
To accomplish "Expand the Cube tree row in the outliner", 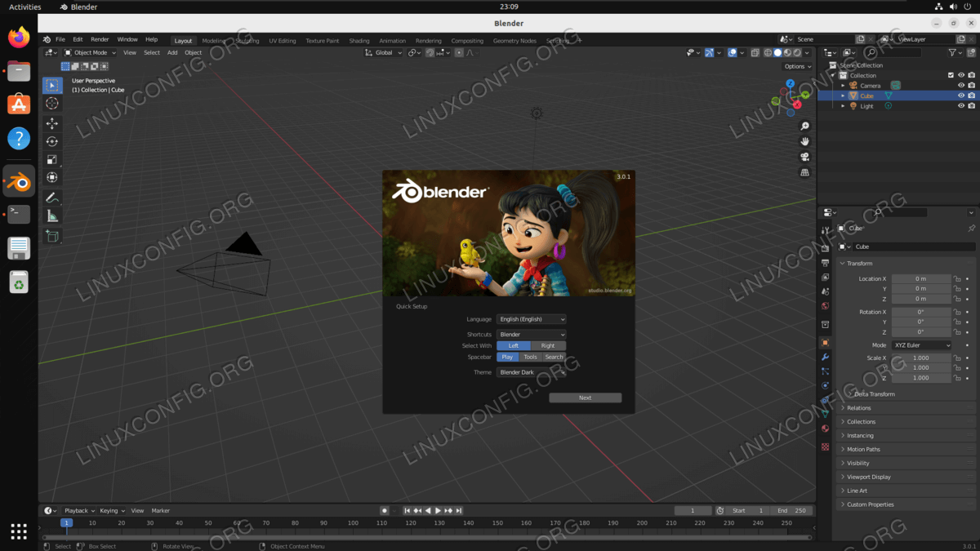I will coord(844,96).
